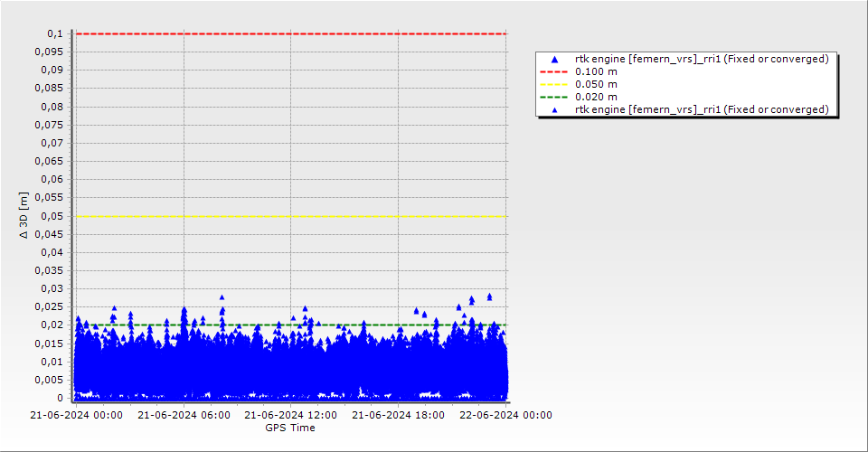868x452 pixels.
Task: Click the first rtk engine legend text entry
Action: point(702,59)
